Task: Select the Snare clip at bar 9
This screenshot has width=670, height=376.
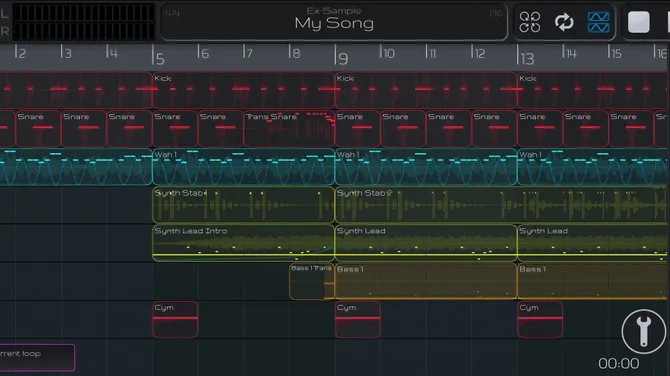Action: (x=358, y=128)
